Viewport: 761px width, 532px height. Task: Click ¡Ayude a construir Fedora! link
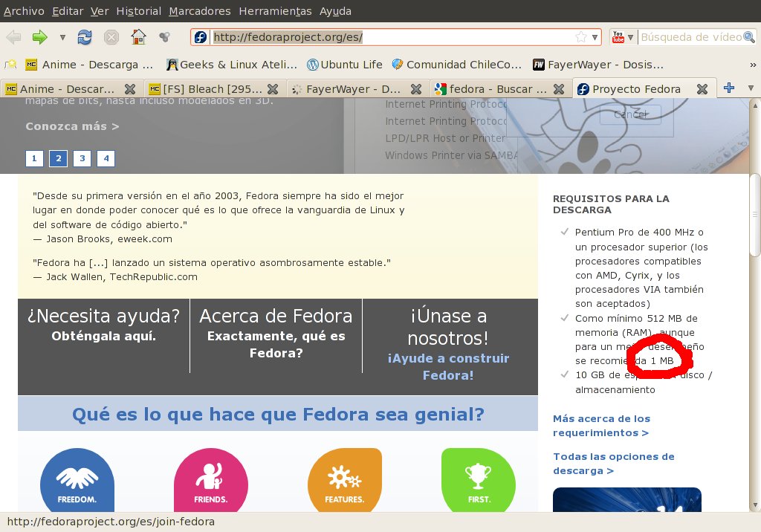(448, 366)
